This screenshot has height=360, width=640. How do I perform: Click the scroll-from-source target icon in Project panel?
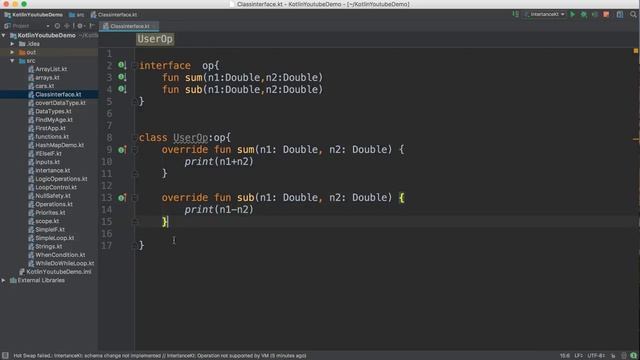pos(57,26)
